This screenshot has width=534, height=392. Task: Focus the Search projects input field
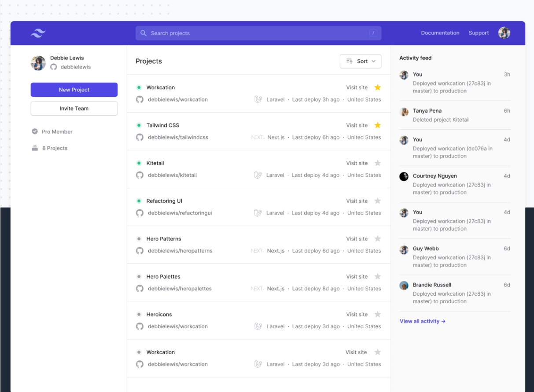[258, 33]
